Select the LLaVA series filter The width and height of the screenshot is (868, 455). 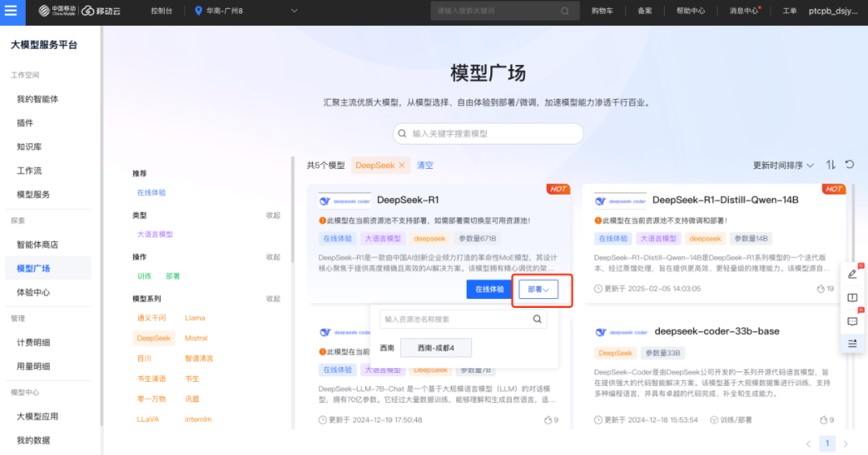click(x=148, y=419)
